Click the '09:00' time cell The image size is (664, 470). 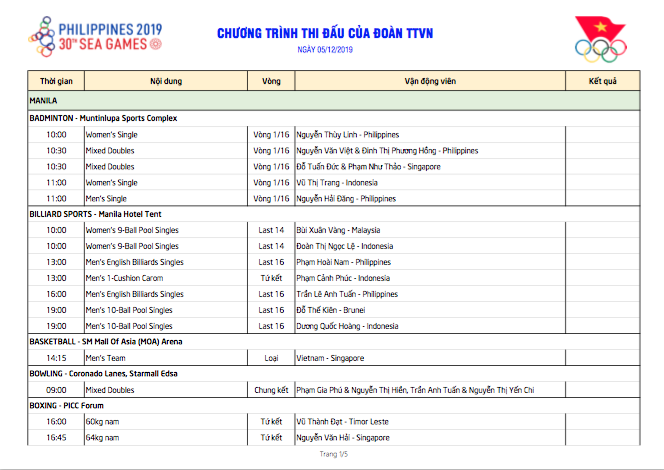point(56,390)
